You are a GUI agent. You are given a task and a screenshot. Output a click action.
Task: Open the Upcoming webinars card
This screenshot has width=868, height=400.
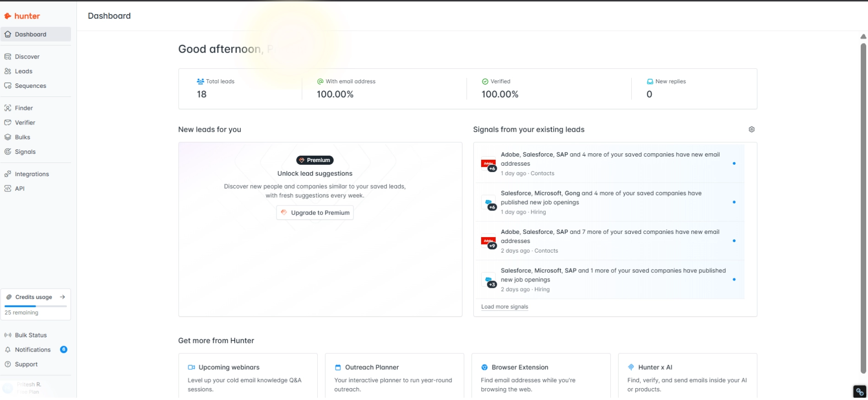pyautogui.click(x=248, y=376)
